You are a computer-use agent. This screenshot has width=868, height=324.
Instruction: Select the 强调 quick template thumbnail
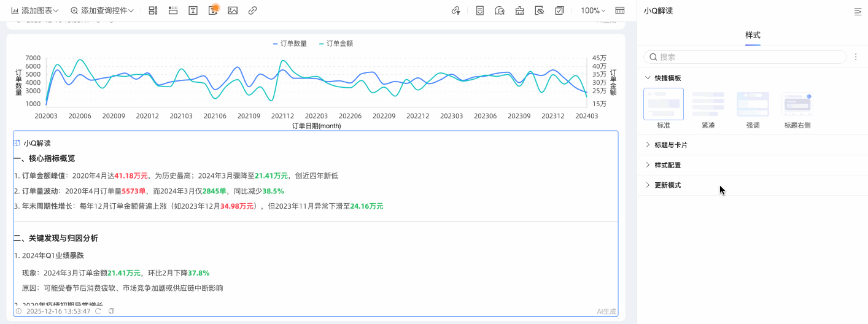(x=753, y=104)
